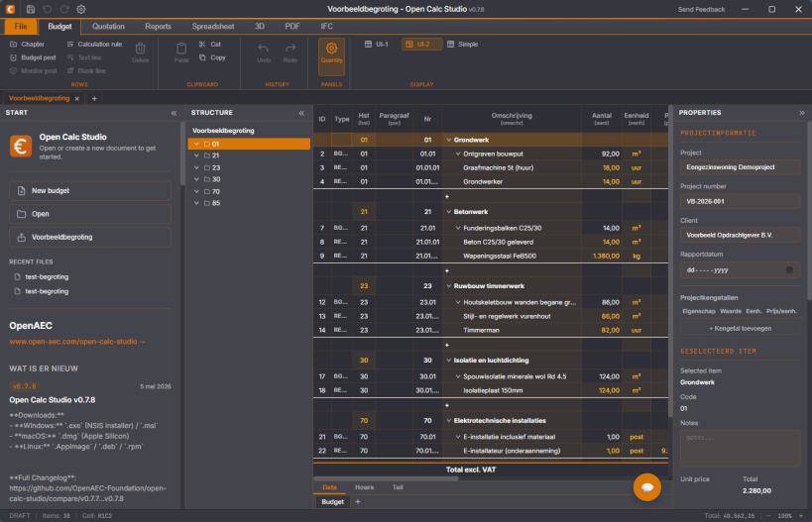812x522 pixels.
Task: Click the Paste clipboard icon
Action: point(181,52)
